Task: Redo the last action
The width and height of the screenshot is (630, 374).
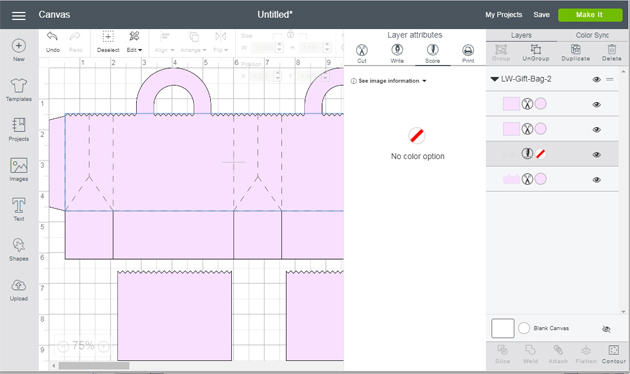Action: point(75,42)
